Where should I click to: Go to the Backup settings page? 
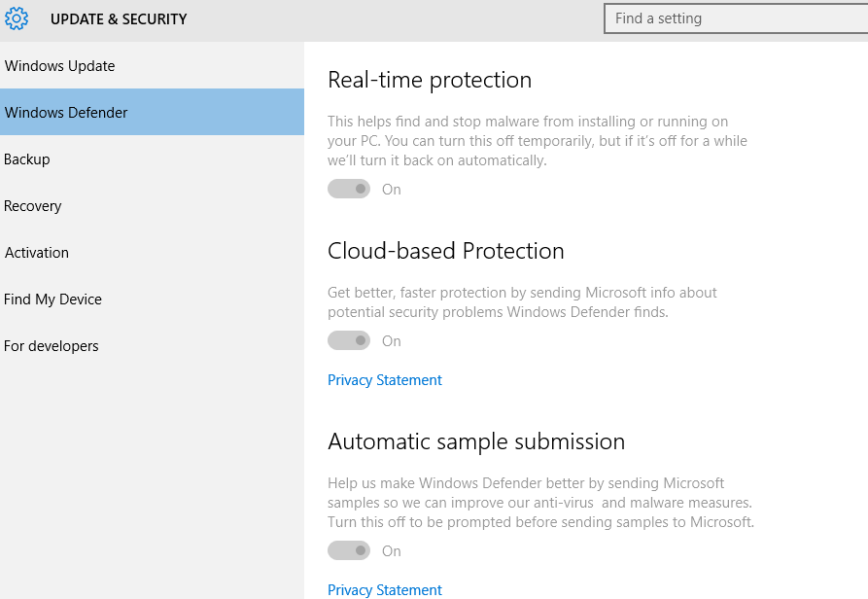(27, 159)
